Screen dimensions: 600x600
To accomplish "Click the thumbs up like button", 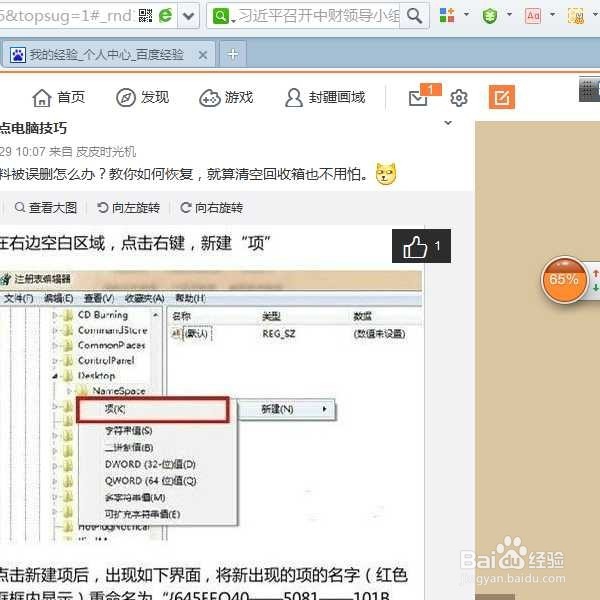I will [x=421, y=246].
